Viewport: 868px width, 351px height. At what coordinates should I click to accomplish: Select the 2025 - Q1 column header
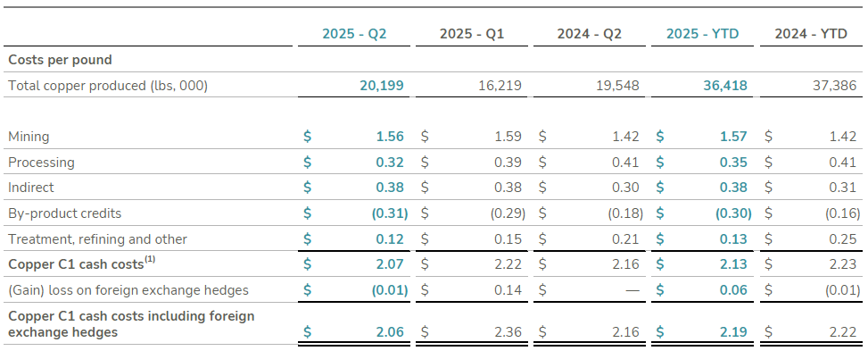pyautogui.click(x=472, y=34)
